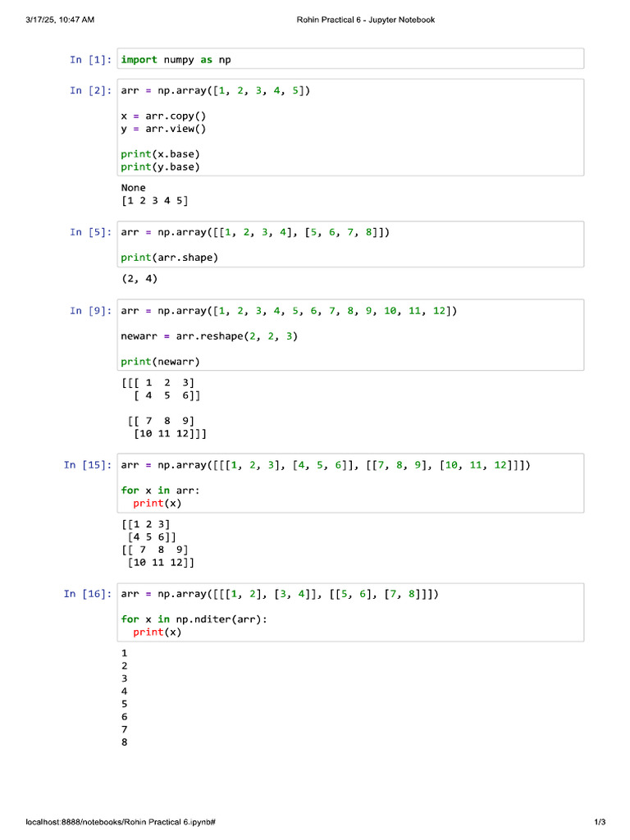The height and width of the screenshot is (840, 630).
Task: Select the In [1] prompt label
Action: click(x=90, y=59)
